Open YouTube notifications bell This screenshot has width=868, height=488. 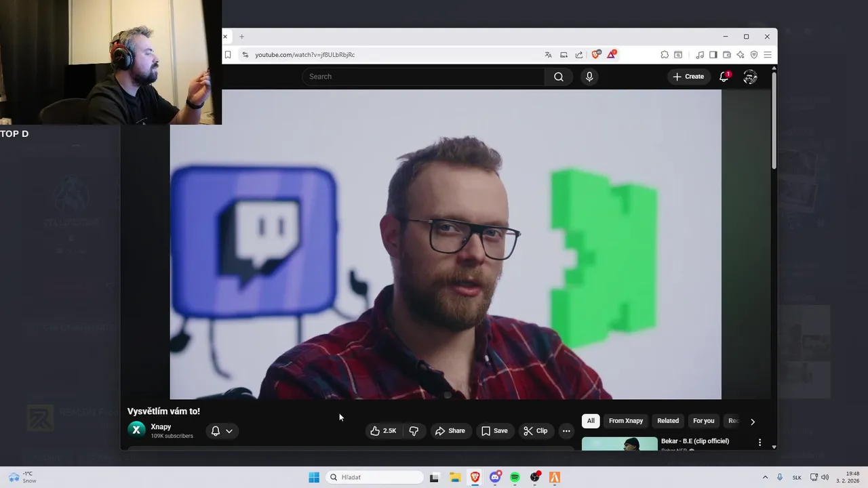(724, 77)
